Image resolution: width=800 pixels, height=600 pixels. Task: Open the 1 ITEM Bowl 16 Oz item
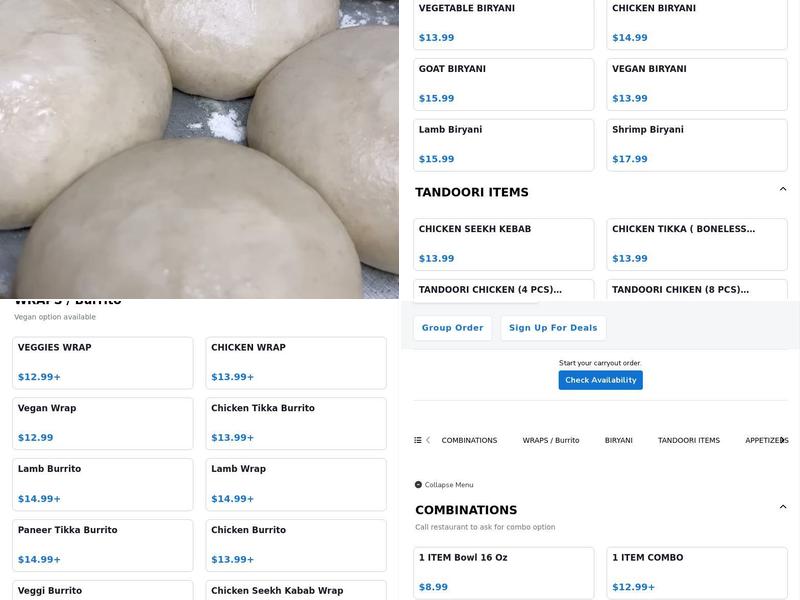(504, 573)
